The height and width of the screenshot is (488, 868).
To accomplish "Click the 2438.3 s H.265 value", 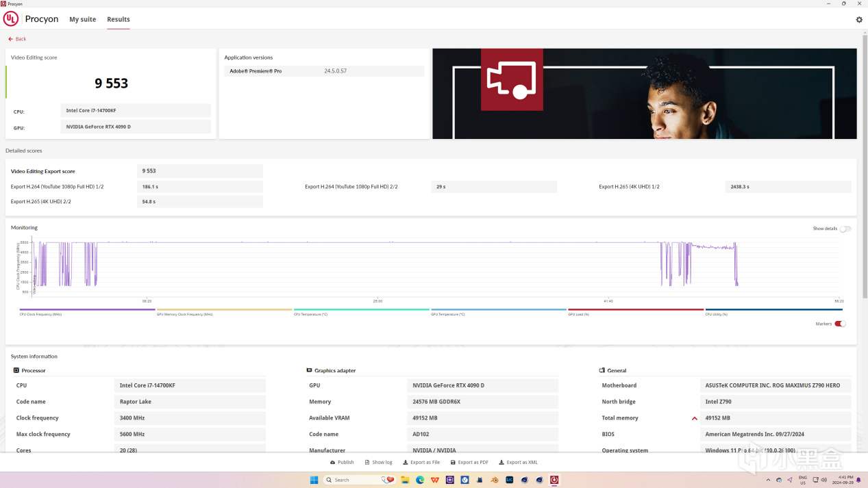I will click(788, 187).
